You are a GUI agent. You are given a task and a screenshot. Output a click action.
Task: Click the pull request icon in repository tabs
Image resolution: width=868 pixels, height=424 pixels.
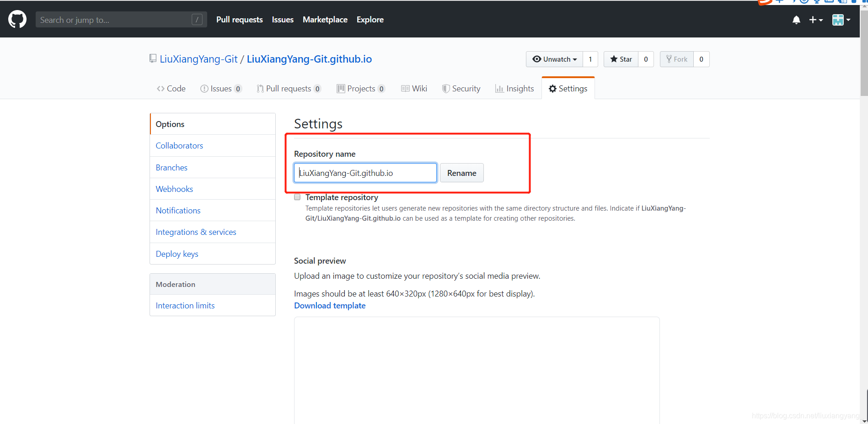[260, 89]
